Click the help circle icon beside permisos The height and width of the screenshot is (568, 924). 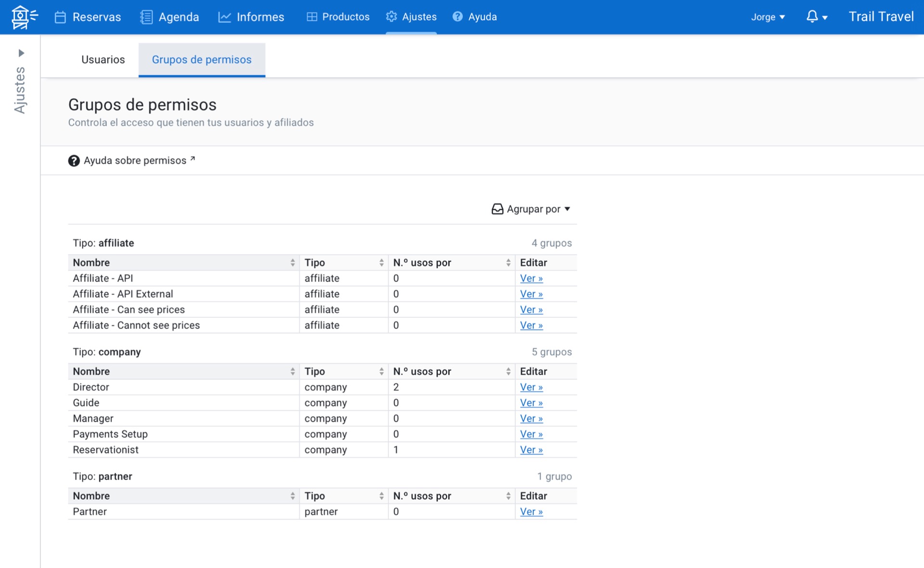74,161
